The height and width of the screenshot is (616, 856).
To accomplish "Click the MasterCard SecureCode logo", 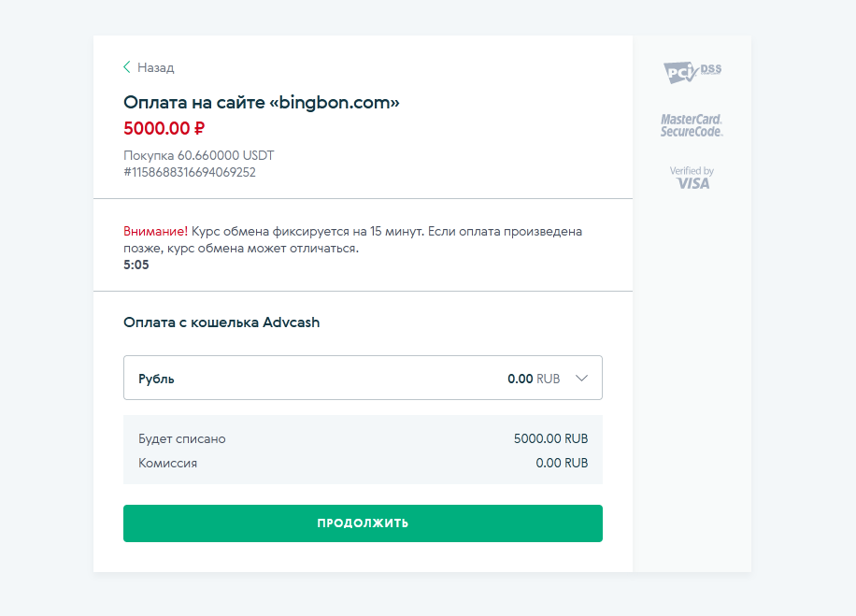I will [x=692, y=125].
